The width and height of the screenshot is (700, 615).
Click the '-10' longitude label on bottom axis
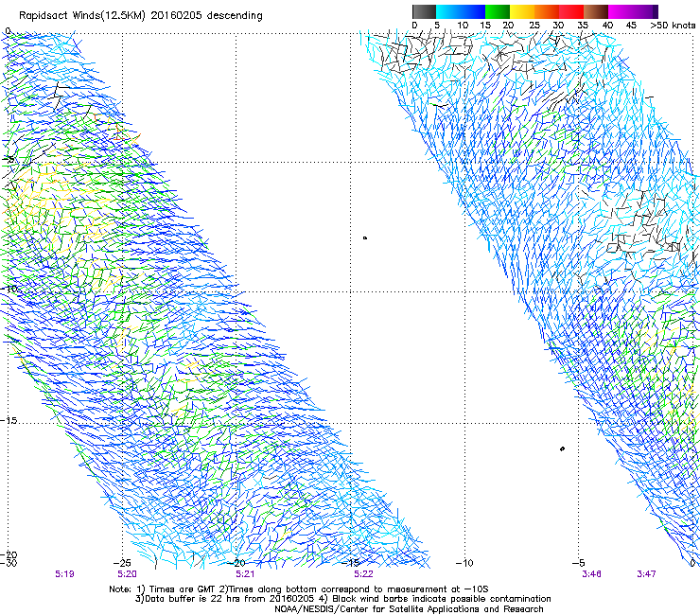464,563
